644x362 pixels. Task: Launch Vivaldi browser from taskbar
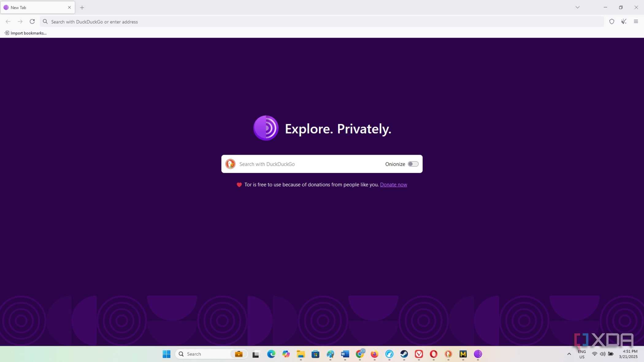coord(419,354)
